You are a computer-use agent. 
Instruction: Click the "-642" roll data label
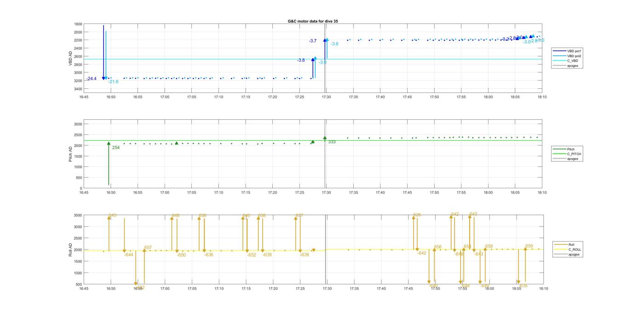point(422,253)
